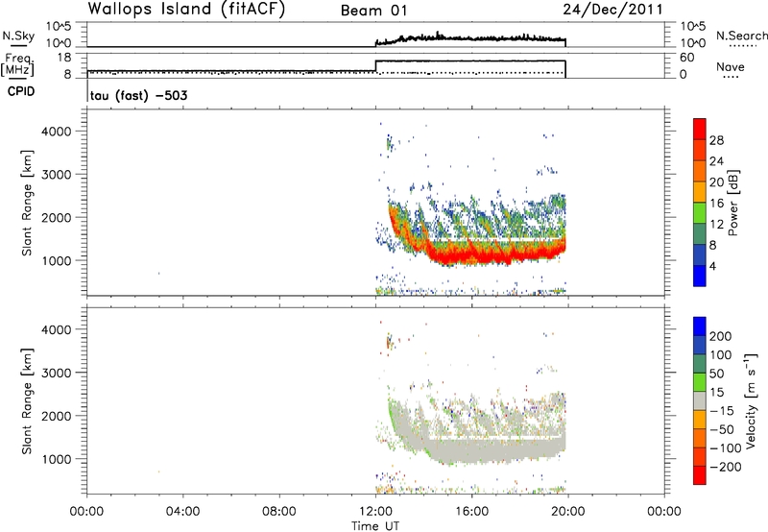Click the "CPID" row label
This screenshot has width=768, height=532.
(x=21, y=91)
